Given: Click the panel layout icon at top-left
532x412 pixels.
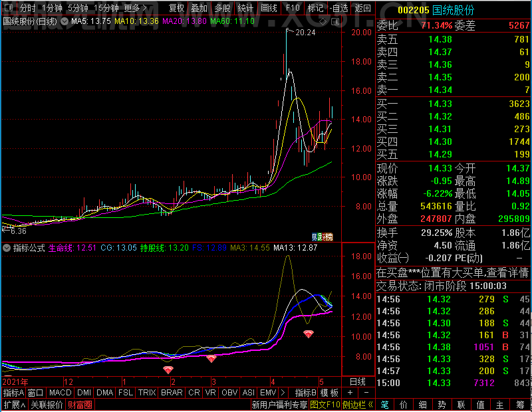Looking at the screenshot, I should coord(9,7).
